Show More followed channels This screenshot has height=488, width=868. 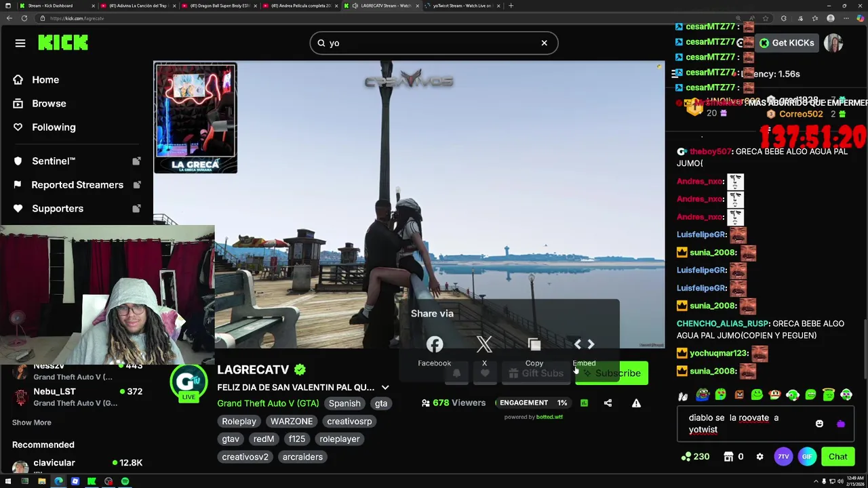(x=31, y=423)
